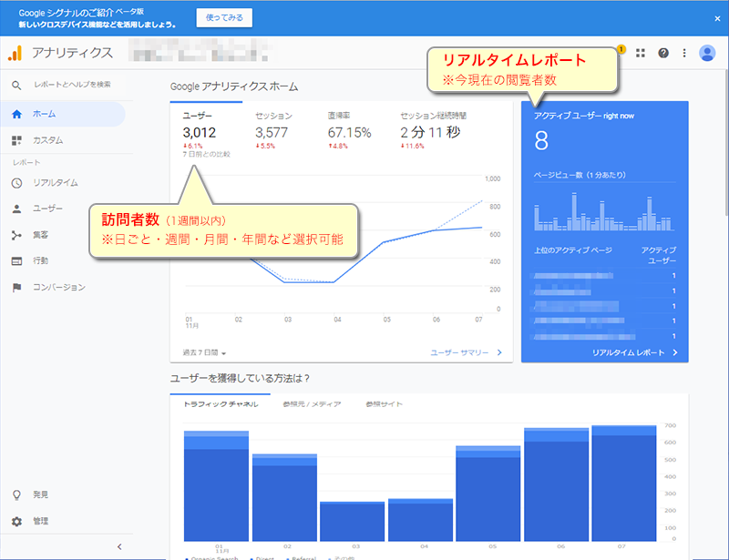Click the Google Analytics logo icon
Image resolution: width=729 pixels, height=560 pixels.
(14, 53)
